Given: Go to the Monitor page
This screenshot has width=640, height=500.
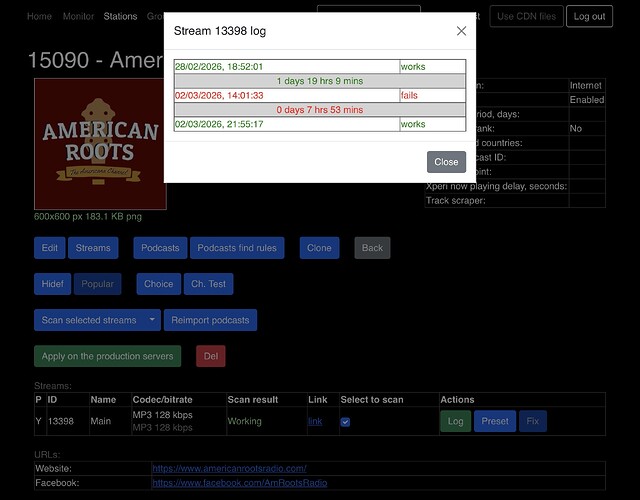Looking at the screenshot, I should pos(78,16).
